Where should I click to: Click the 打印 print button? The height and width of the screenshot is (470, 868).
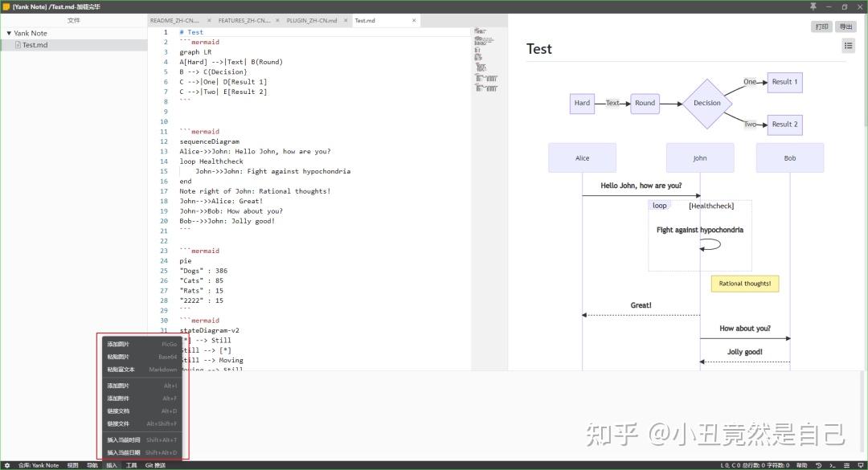[821, 27]
